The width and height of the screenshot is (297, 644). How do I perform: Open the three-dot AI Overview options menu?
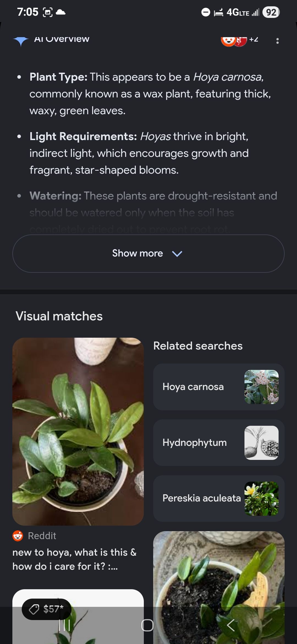pos(277,41)
